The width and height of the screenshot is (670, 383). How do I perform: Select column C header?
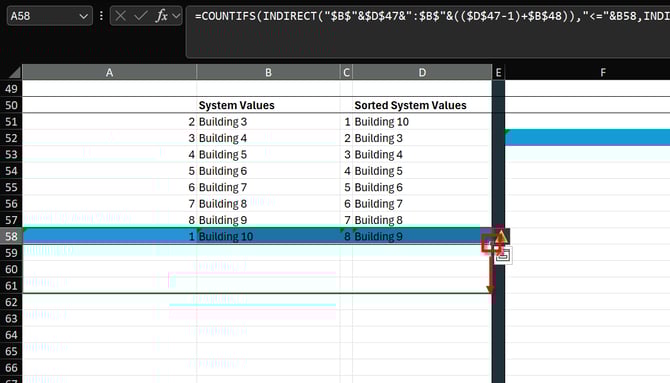click(x=346, y=72)
